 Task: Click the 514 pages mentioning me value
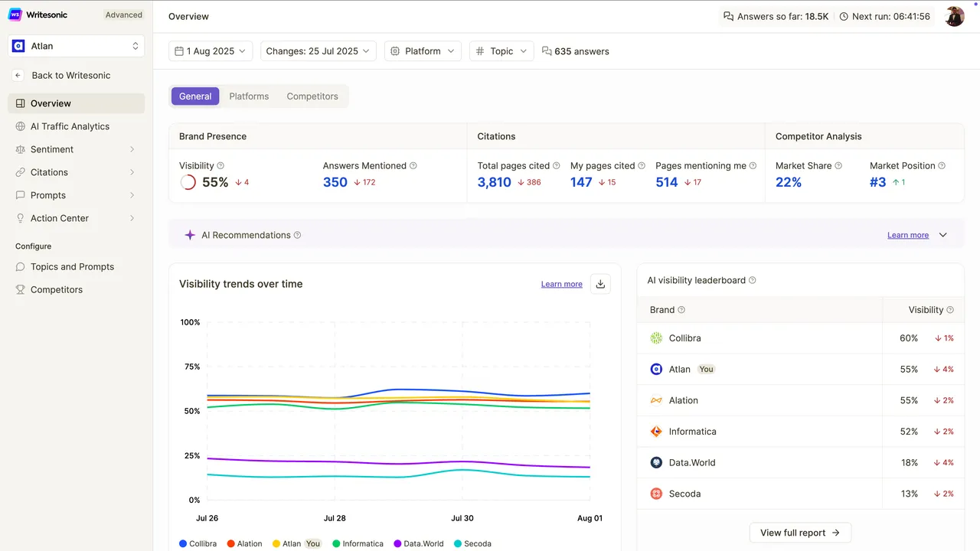pyautogui.click(x=667, y=182)
